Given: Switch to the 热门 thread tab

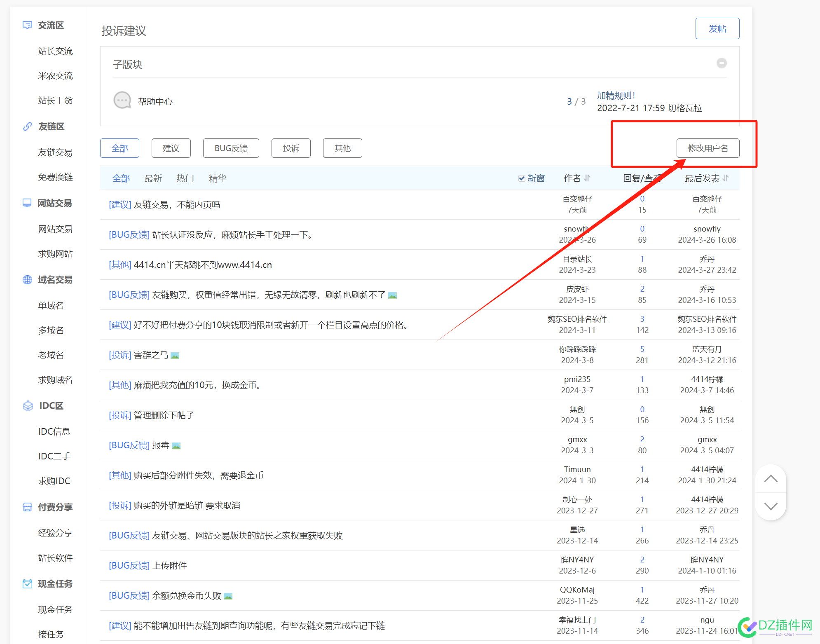Looking at the screenshot, I should (185, 178).
